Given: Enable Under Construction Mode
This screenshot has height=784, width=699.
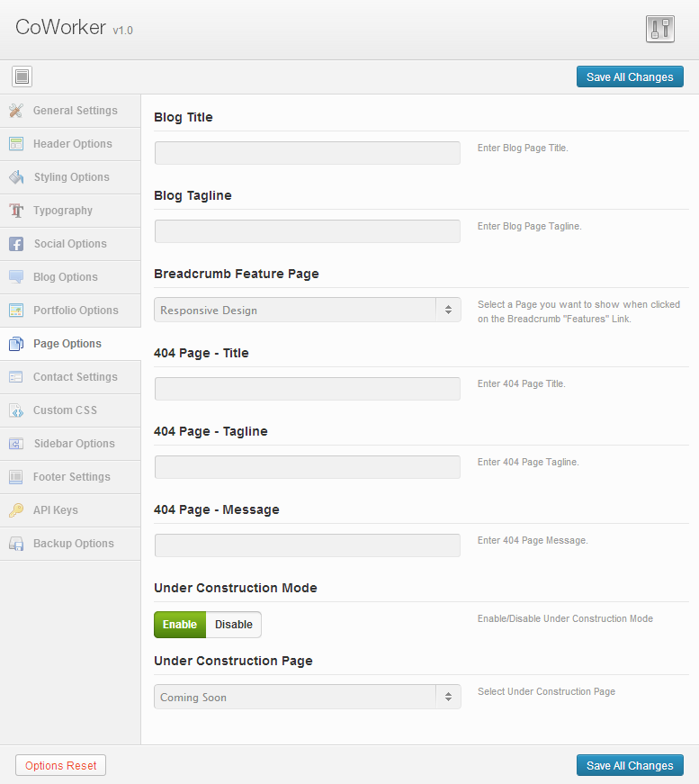Looking at the screenshot, I should pos(180,625).
